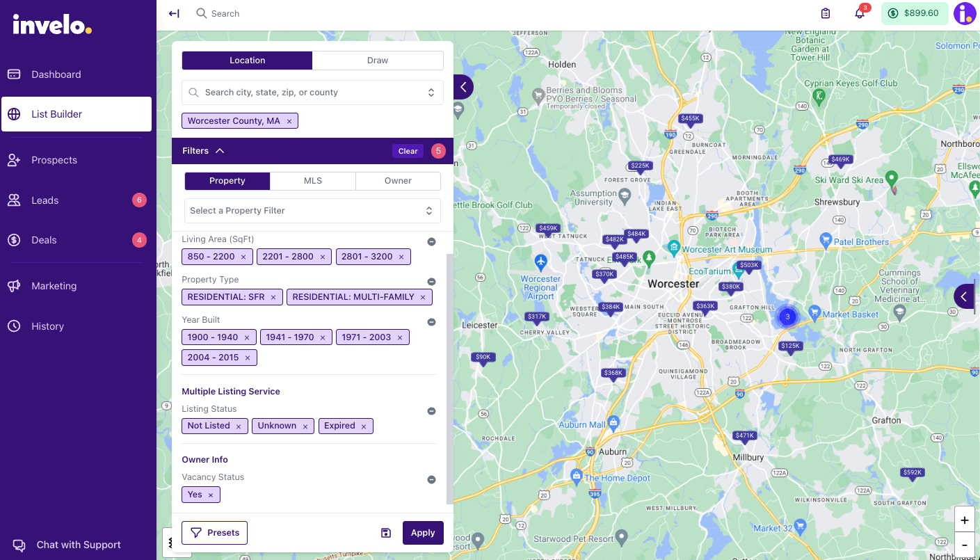This screenshot has width=980, height=560.
Task: Select the $90K property marker
Action: coord(483,358)
